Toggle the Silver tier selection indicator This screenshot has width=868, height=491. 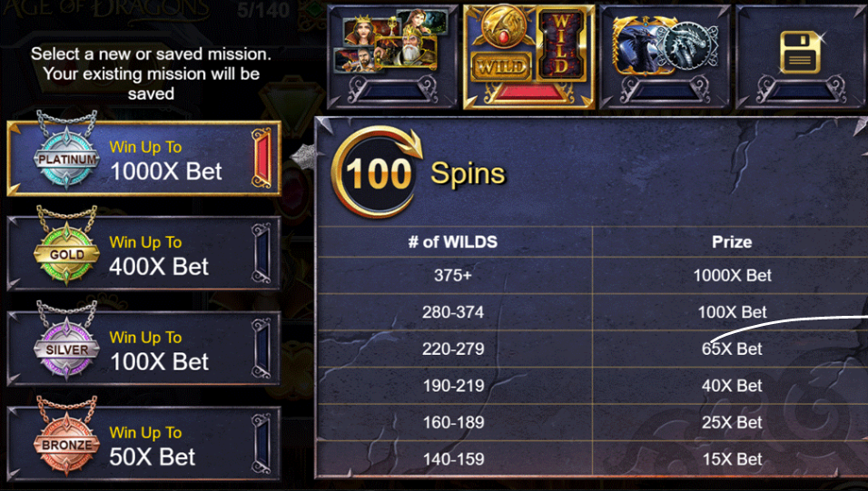click(261, 349)
